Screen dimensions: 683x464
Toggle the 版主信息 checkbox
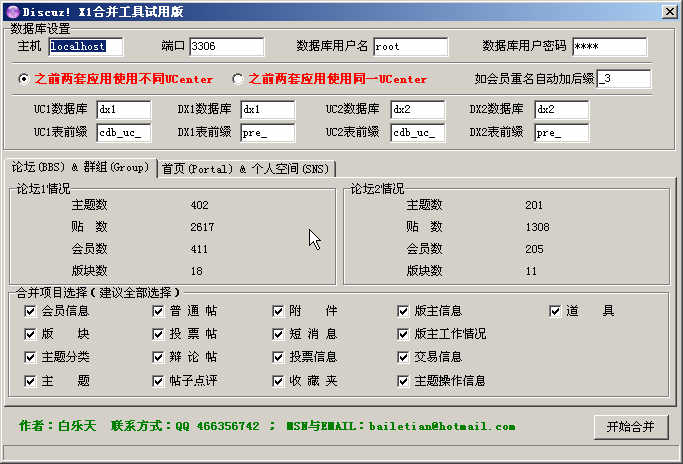[403, 311]
